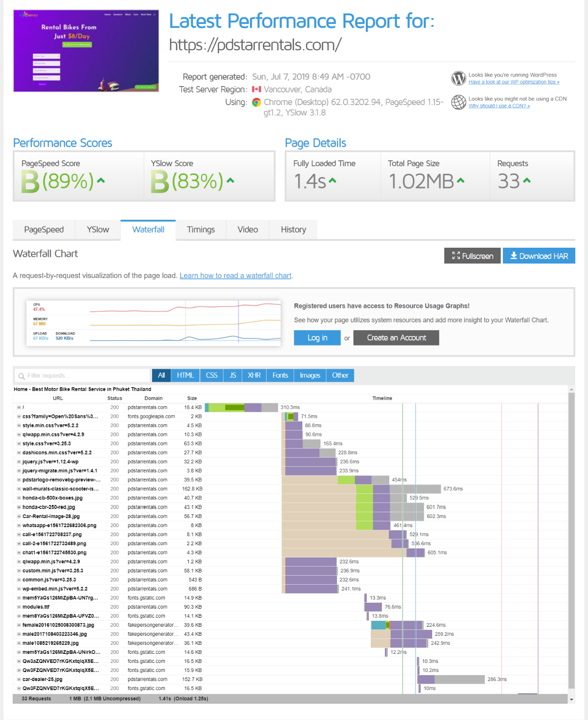Click the Chrome browser icon

[x=256, y=102]
